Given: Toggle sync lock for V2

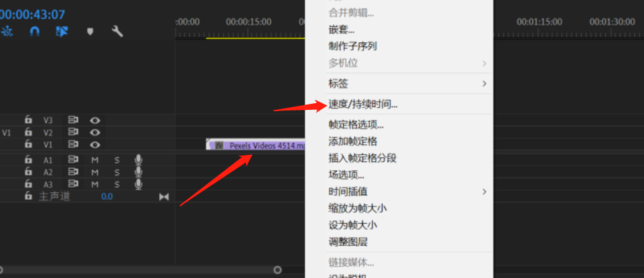Looking at the screenshot, I should coord(73,133).
